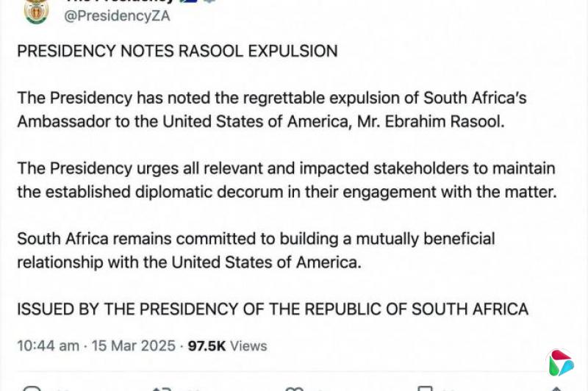The height and width of the screenshot is (391, 588).
Task: Click the paragraph about a mutually beneficial relationship
Action: pos(256,251)
